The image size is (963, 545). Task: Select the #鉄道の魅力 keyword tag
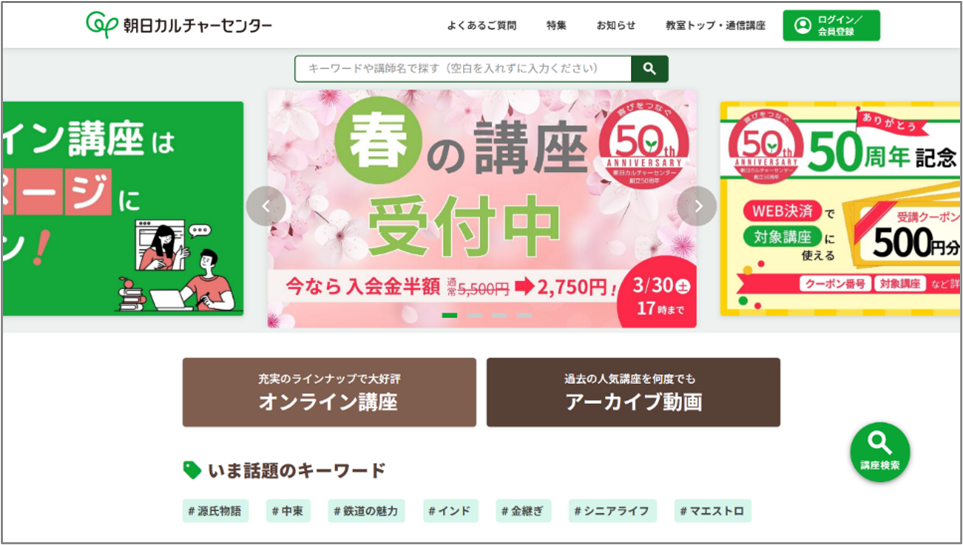click(x=366, y=511)
